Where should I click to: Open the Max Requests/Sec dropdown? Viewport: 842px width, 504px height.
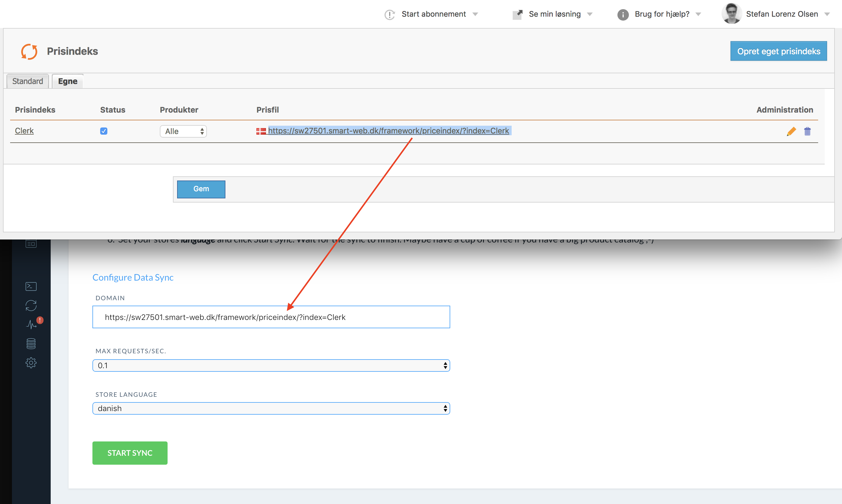click(271, 365)
